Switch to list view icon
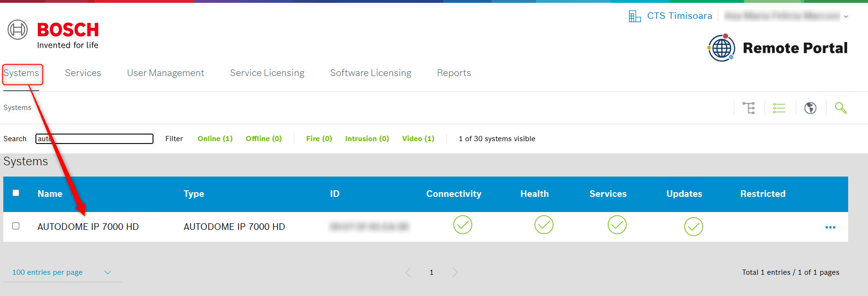The height and width of the screenshot is (296, 868). (x=779, y=108)
